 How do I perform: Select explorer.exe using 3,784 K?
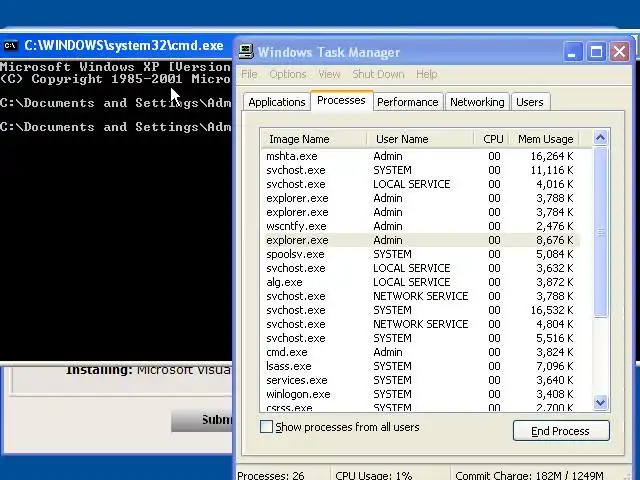pos(420,212)
